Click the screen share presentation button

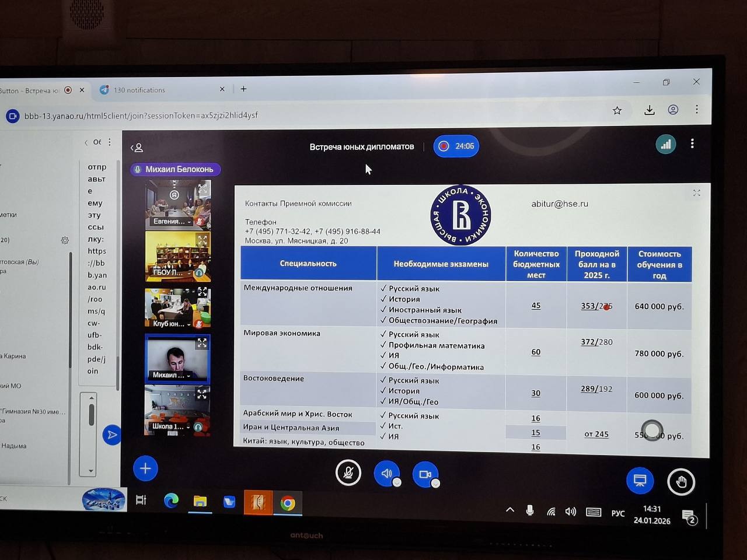pyautogui.click(x=640, y=481)
